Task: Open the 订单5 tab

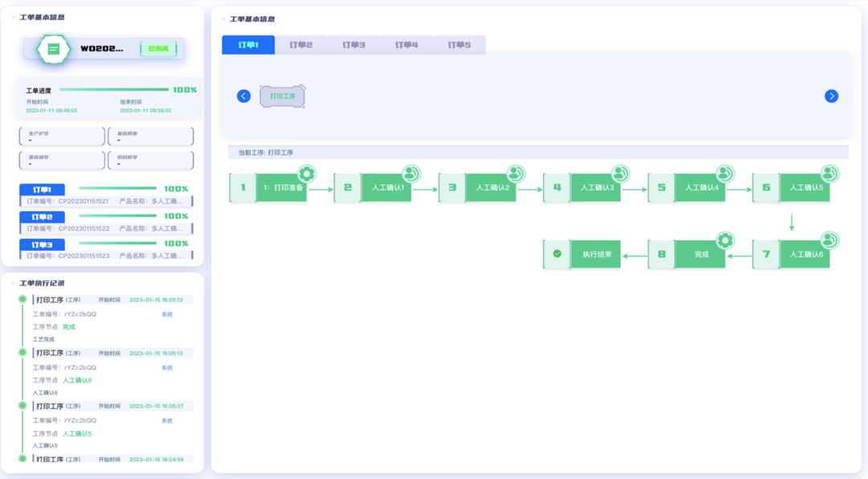Action: click(x=460, y=45)
